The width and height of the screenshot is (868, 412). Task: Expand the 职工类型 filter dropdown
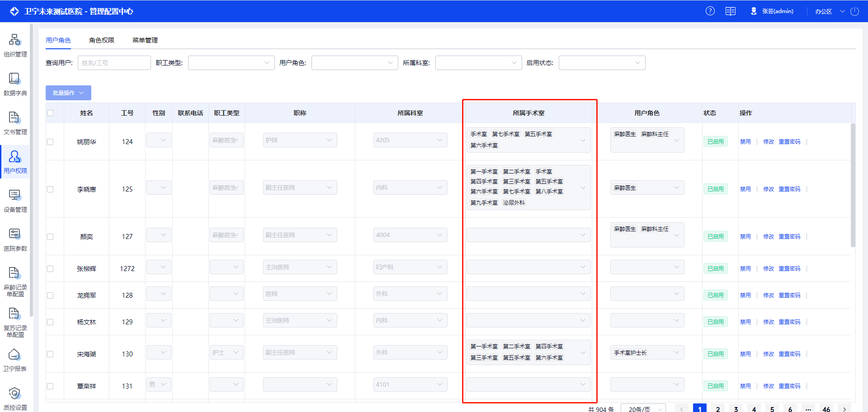pyautogui.click(x=231, y=63)
